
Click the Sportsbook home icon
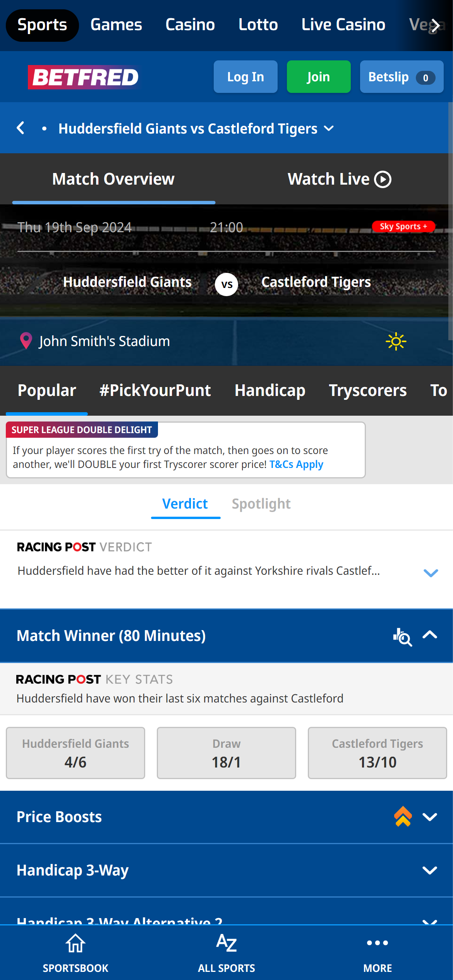click(x=75, y=944)
